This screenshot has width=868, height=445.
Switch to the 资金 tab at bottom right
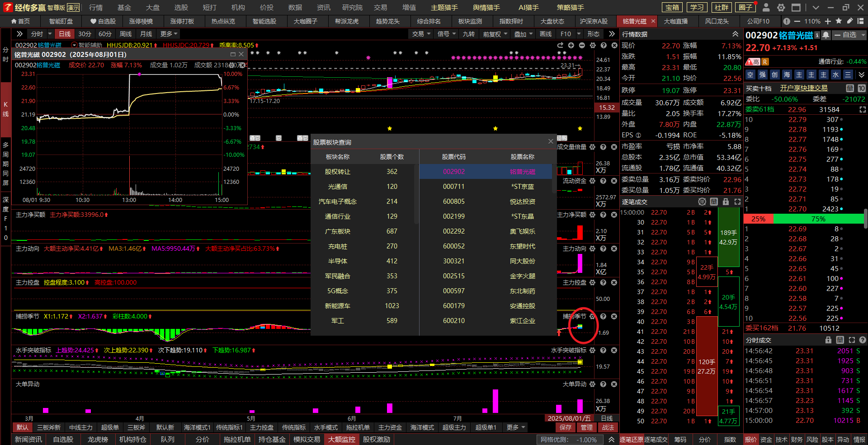766,439
